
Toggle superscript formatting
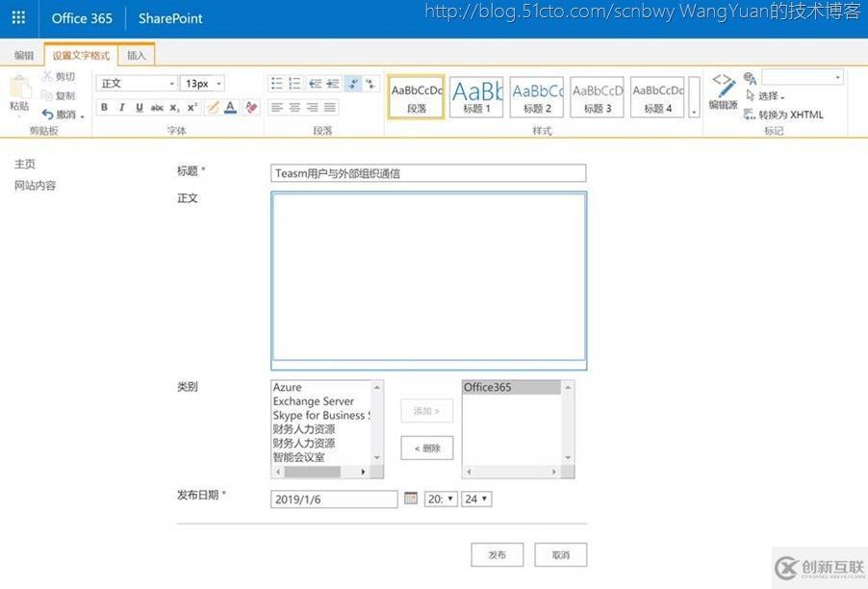pos(192,108)
